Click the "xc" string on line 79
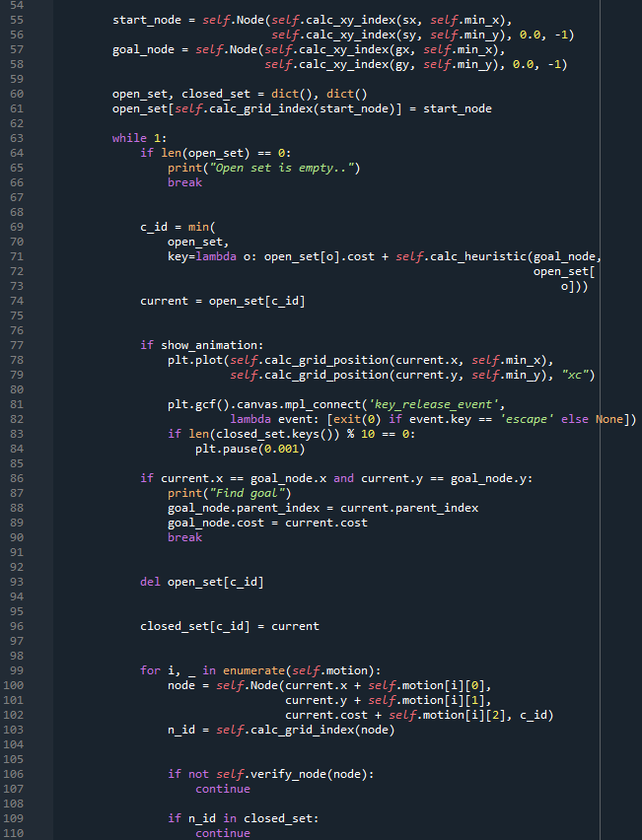642x840 pixels. tap(575, 375)
